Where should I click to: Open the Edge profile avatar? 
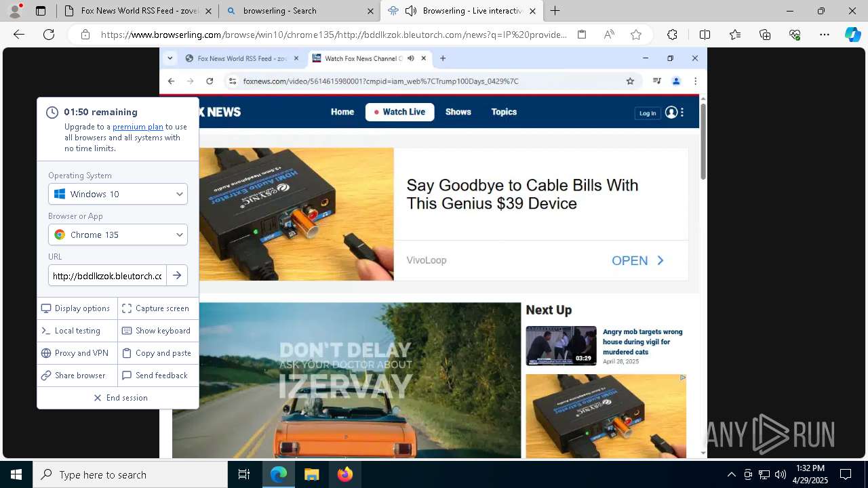tap(16, 11)
